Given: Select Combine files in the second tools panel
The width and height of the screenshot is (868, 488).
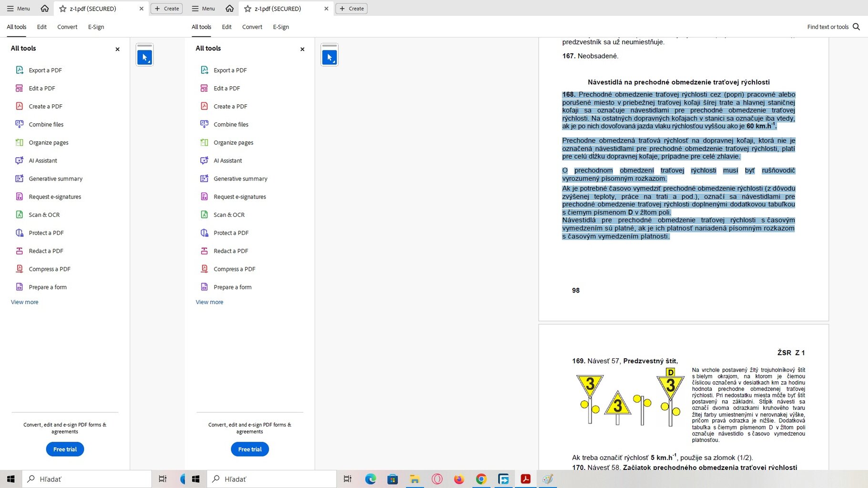Looking at the screenshot, I should (x=231, y=124).
